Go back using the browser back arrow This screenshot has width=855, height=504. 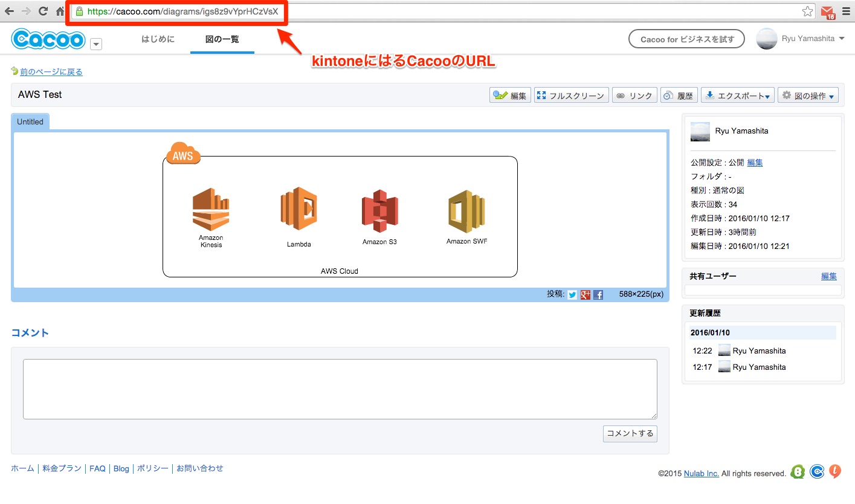tap(10, 11)
